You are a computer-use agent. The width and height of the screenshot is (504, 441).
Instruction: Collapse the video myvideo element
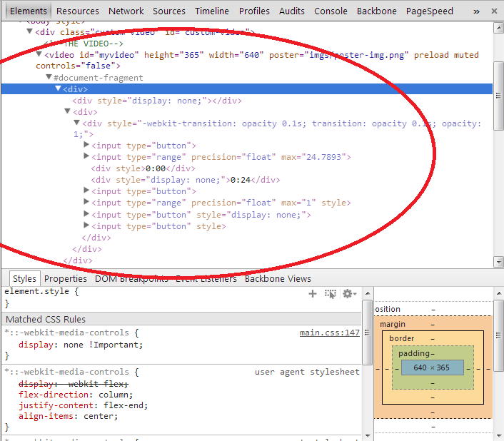pyautogui.click(x=39, y=54)
